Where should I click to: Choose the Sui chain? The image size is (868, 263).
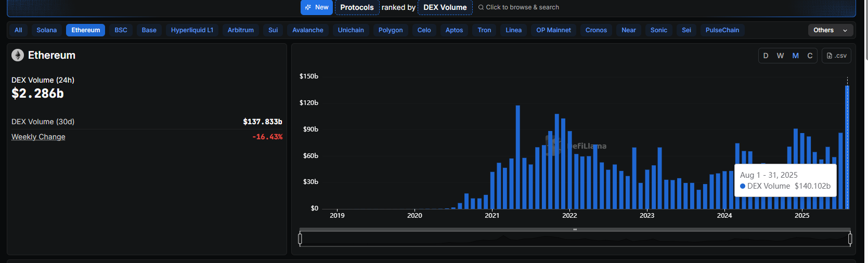click(273, 30)
